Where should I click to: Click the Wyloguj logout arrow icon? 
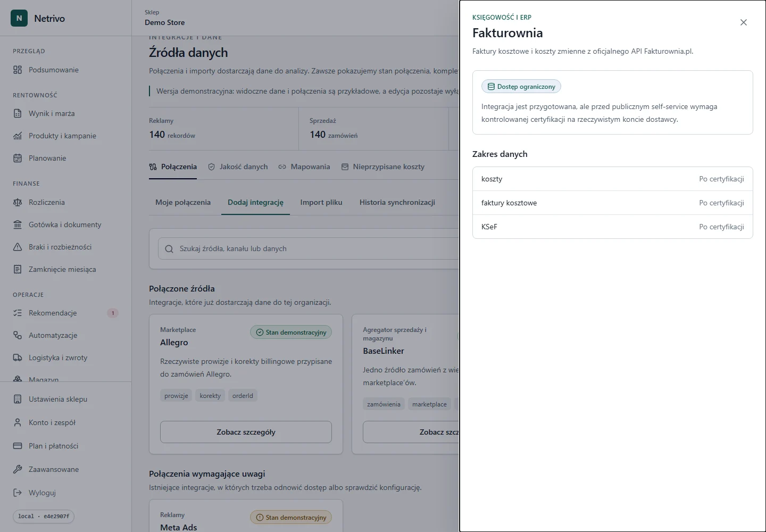18,493
